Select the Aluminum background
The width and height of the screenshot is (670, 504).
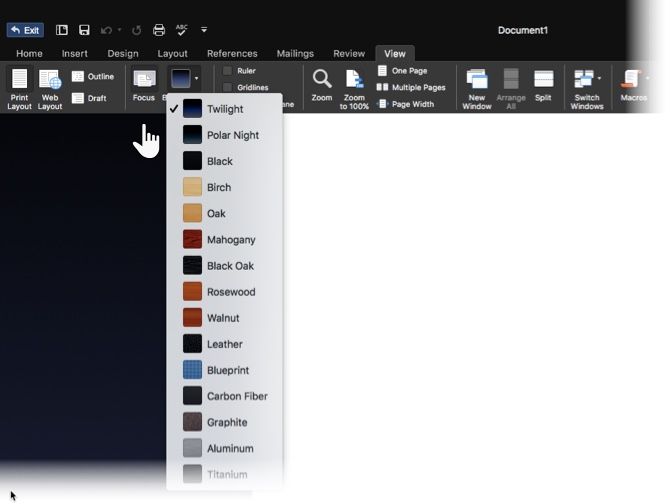click(x=225, y=448)
